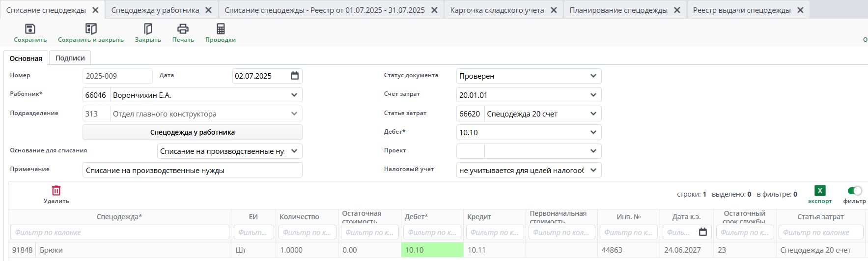Click the Save (Сохранить) icon
Image resolution: width=868 pixels, height=261 pixels.
[x=30, y=29]
